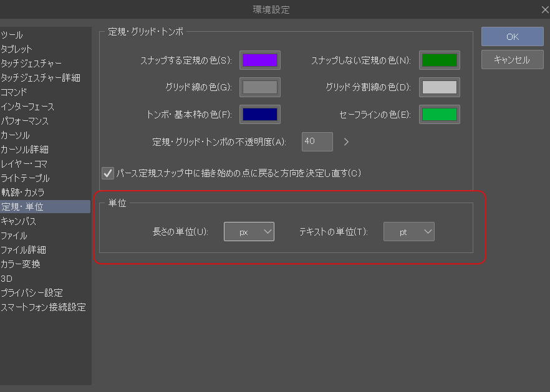Open the テキストの単位 pt dropdown
550x392 pixels.
point(408,232)
